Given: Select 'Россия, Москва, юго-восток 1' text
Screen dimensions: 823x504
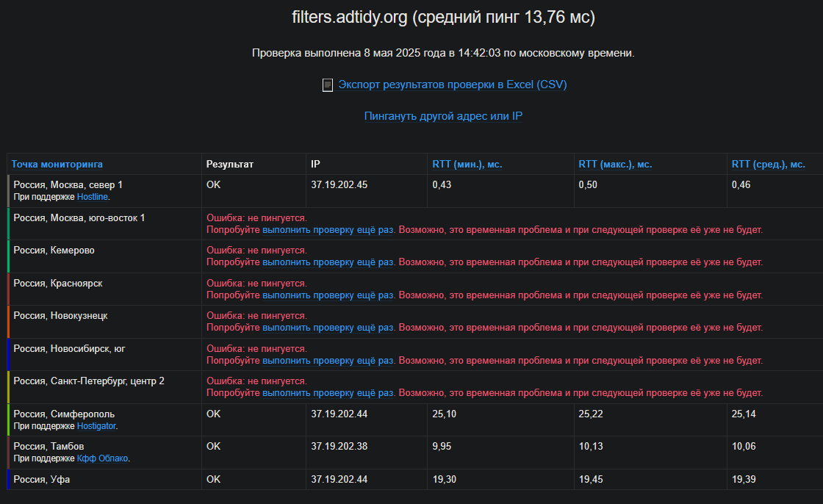Looking at the screenshot, I should [79, 218].
